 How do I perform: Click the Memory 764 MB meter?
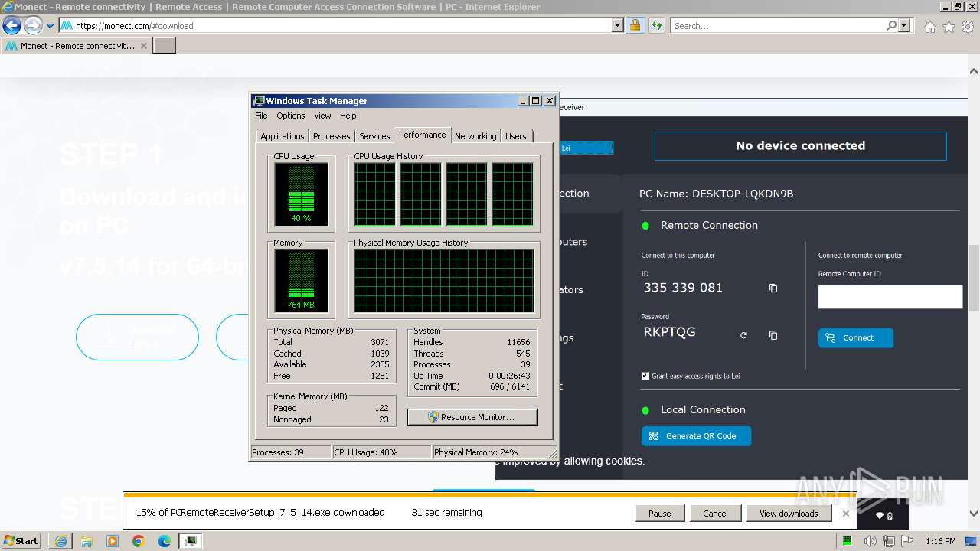(301, 281)
